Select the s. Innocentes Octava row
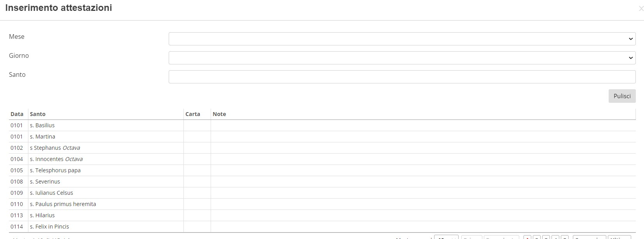This screenshot has height=239, width=644. click(x=323, y=159)
